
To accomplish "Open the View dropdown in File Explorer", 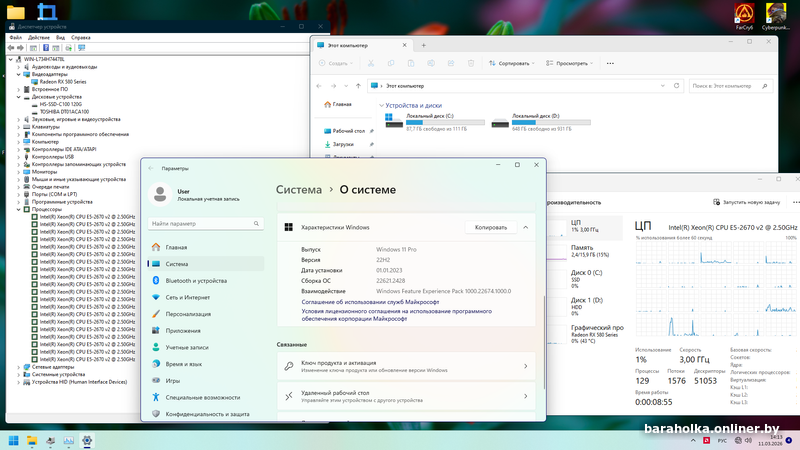I will point(567,63).
